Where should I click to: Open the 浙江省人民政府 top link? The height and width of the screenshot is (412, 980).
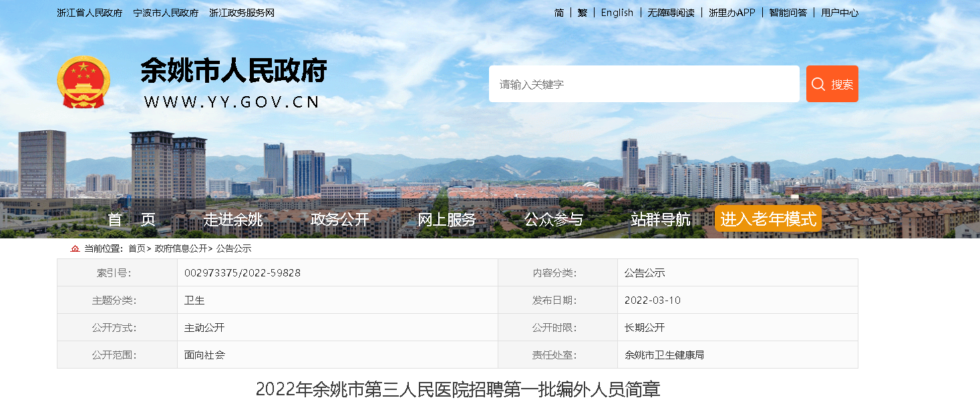pyautogui.click(x=90, y=13)
